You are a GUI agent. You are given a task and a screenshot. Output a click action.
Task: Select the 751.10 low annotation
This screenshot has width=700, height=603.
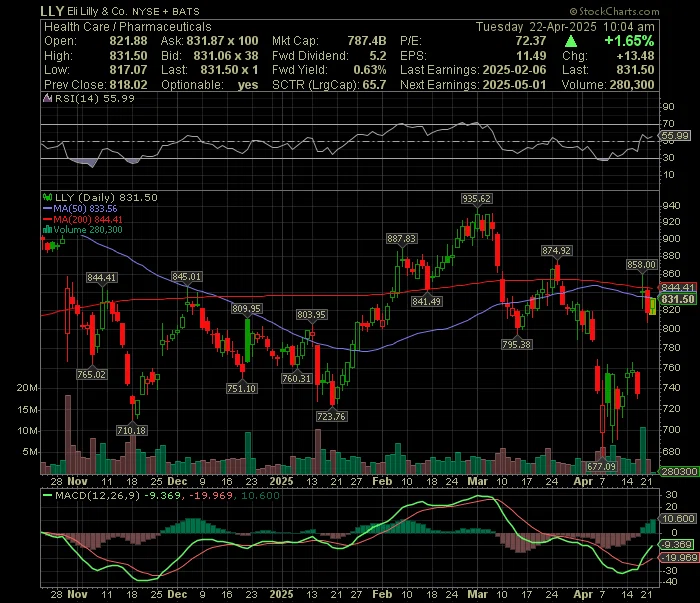(x=242, y=388)
